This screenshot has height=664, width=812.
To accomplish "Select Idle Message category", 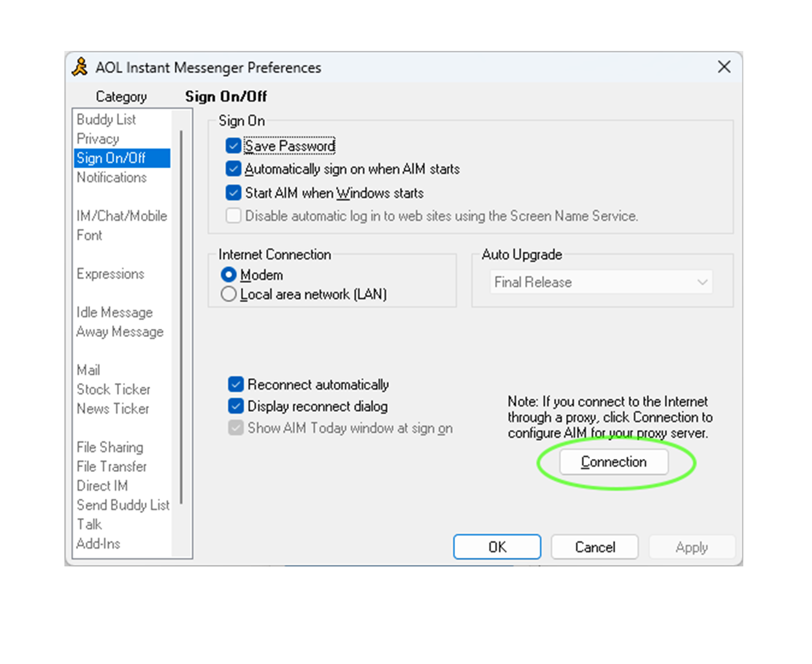I will 115,312.
